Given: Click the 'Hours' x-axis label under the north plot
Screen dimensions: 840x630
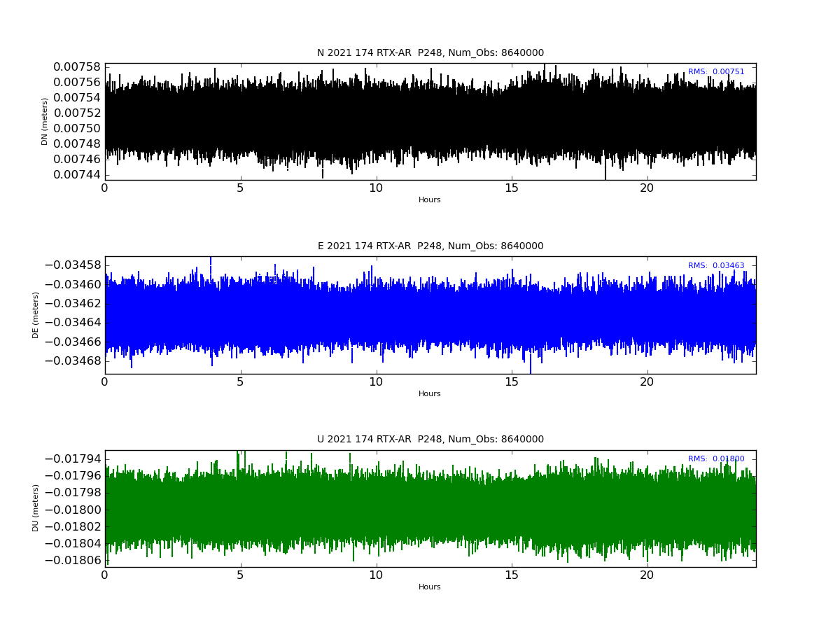Looking at the screenshot, I should click(430, 200).
